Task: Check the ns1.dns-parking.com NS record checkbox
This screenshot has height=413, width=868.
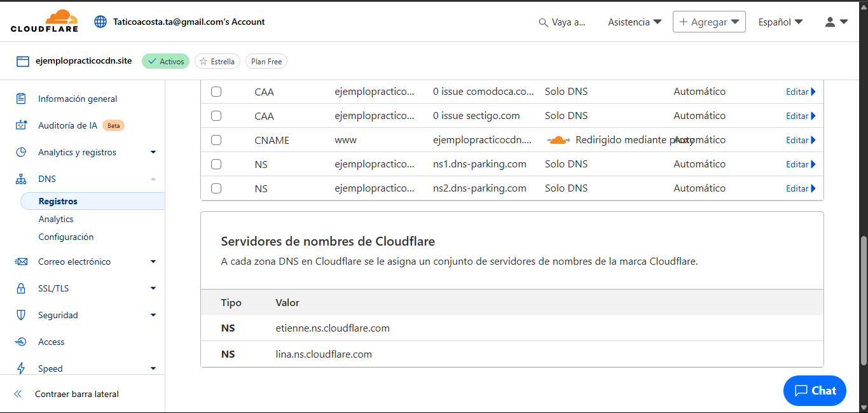Action: (x=216, y=164)
